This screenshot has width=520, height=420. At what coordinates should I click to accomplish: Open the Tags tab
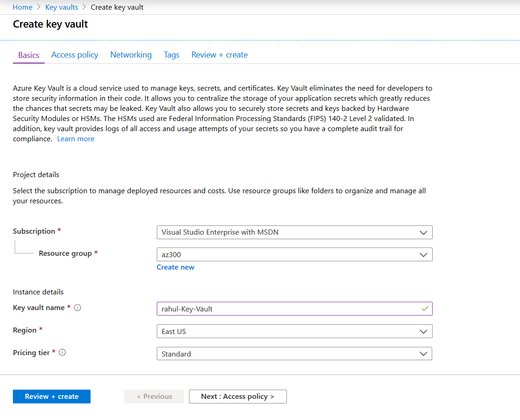(171, 55)
